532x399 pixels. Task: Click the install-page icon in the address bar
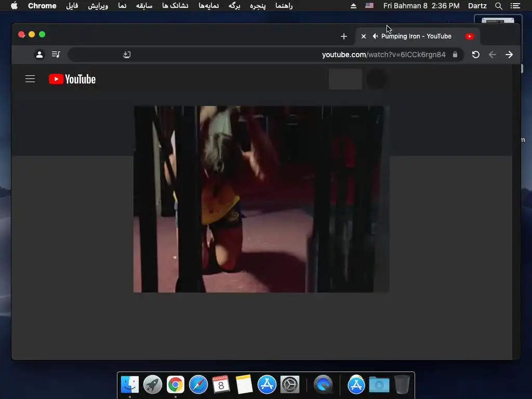127,55
